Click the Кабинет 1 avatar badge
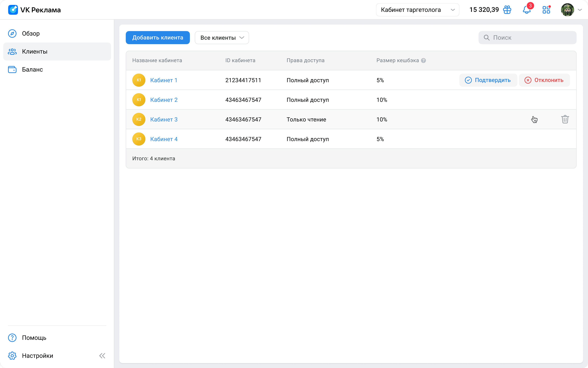The image size is (588, 368). [139, 80]
